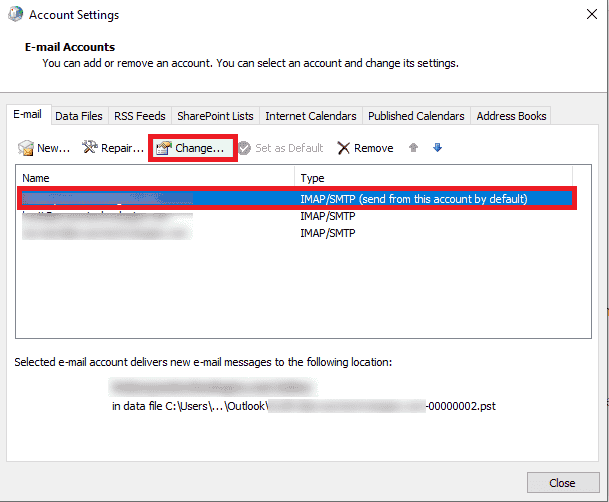This screenshot has height=502, width=609.
Task: Select the third IMAP/SMTP account row
Action: coord(297,233)
